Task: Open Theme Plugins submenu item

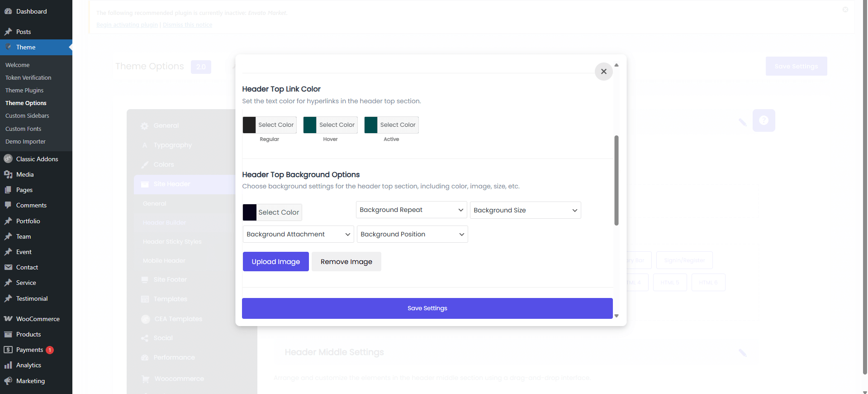Action: point(24,91)
